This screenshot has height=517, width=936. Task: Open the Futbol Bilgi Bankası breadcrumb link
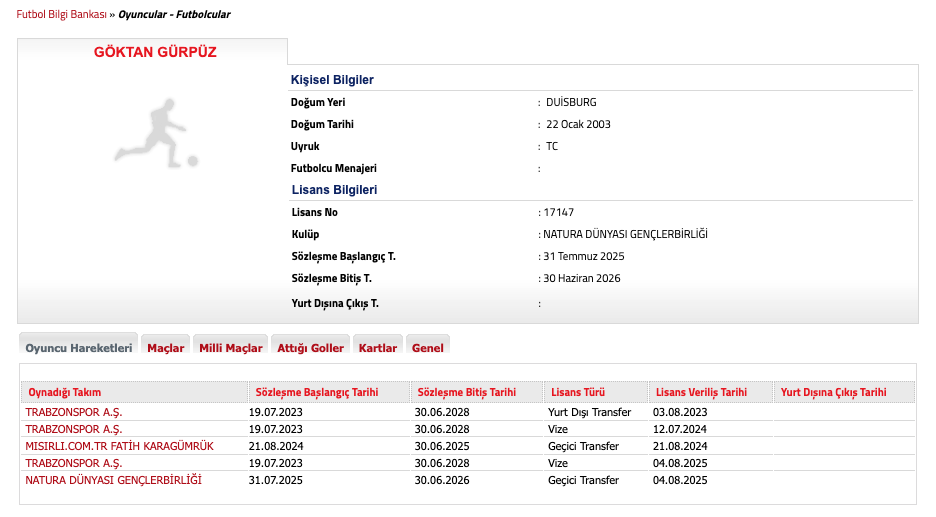(x=61, y=14)
